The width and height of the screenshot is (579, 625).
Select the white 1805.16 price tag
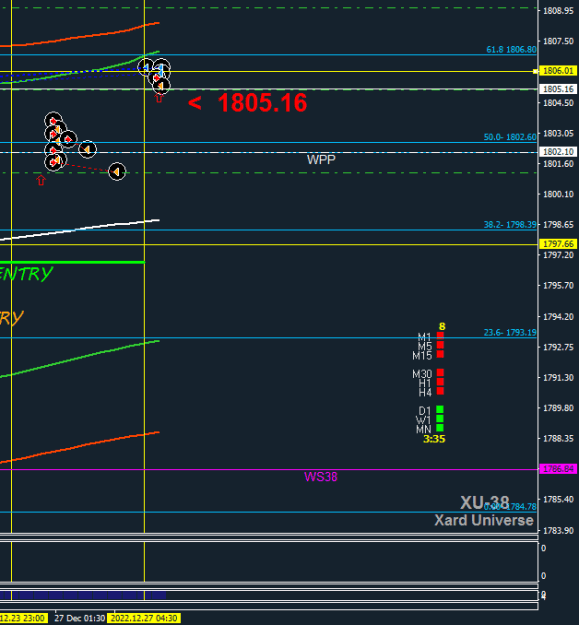click(558, 89)
